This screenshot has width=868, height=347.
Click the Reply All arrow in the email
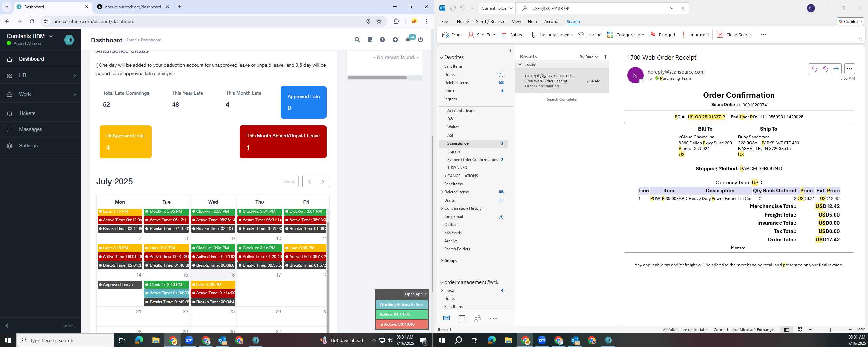click(825, 69)
